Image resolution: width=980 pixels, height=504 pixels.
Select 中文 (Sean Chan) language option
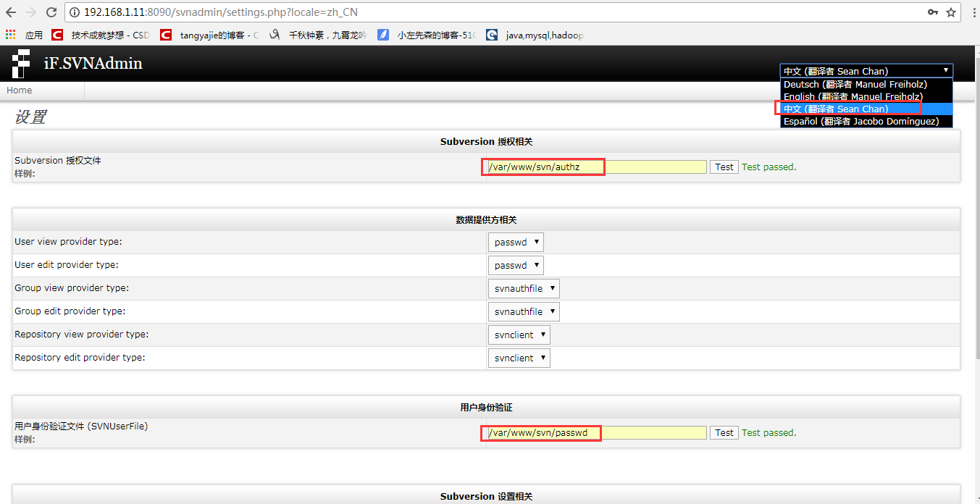click(x=866, y=109)
